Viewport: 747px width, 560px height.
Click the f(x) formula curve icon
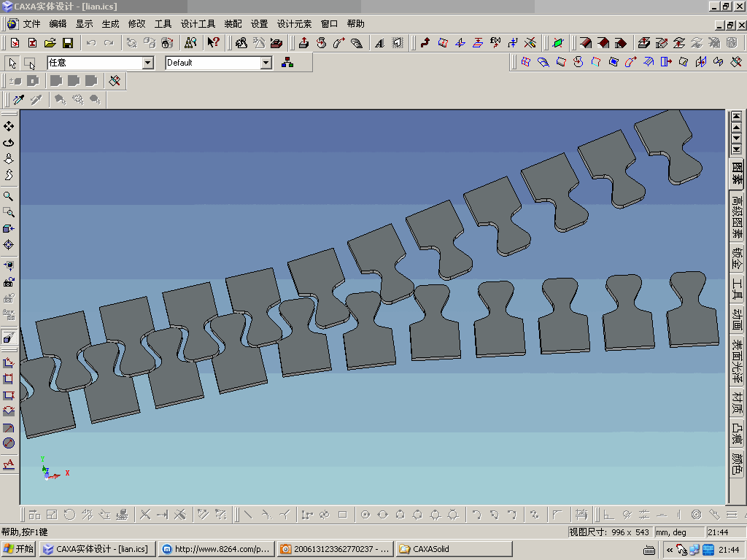495,43
